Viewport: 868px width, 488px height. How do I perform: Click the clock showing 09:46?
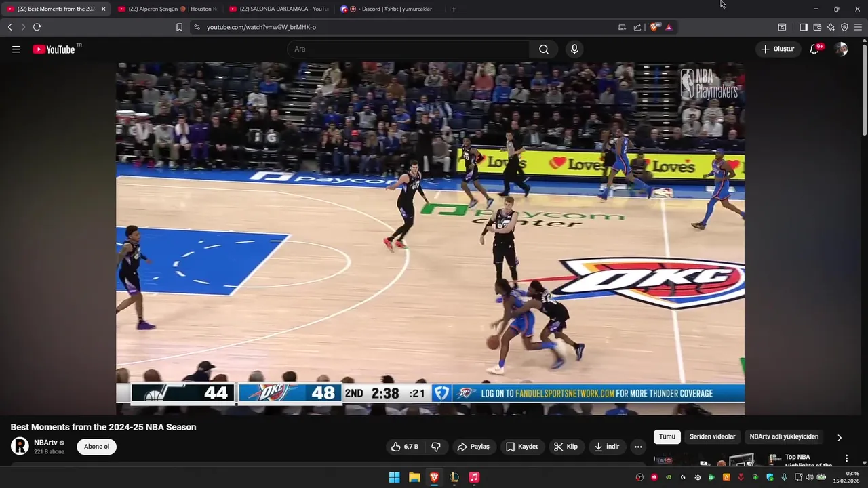click(x=852, y=474)
